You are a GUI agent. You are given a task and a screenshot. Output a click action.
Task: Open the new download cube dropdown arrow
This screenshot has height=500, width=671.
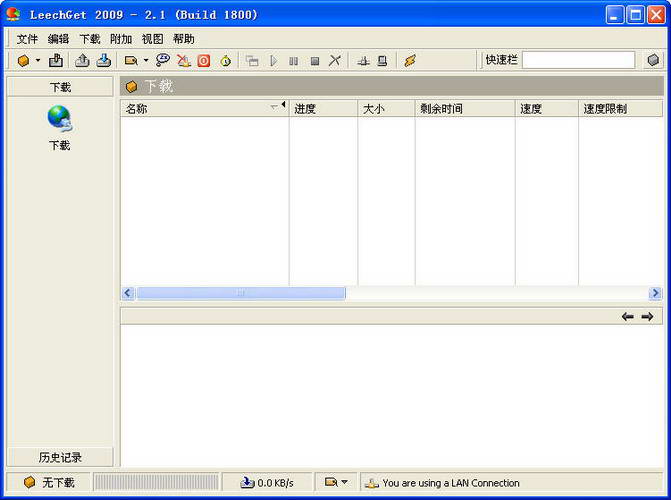pos(38,61)
